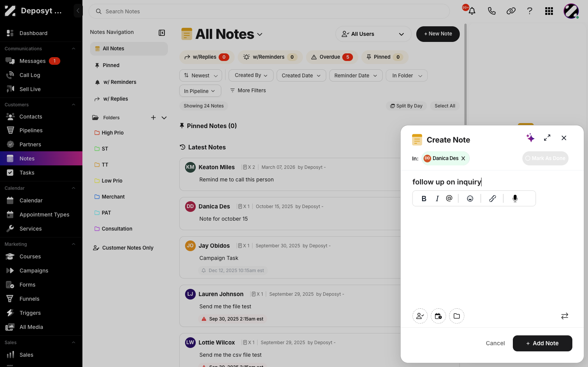The height and width of the screenshot is (367, 588).
Task: Toggle Mark As Done on the note
Action: [545, 158]
